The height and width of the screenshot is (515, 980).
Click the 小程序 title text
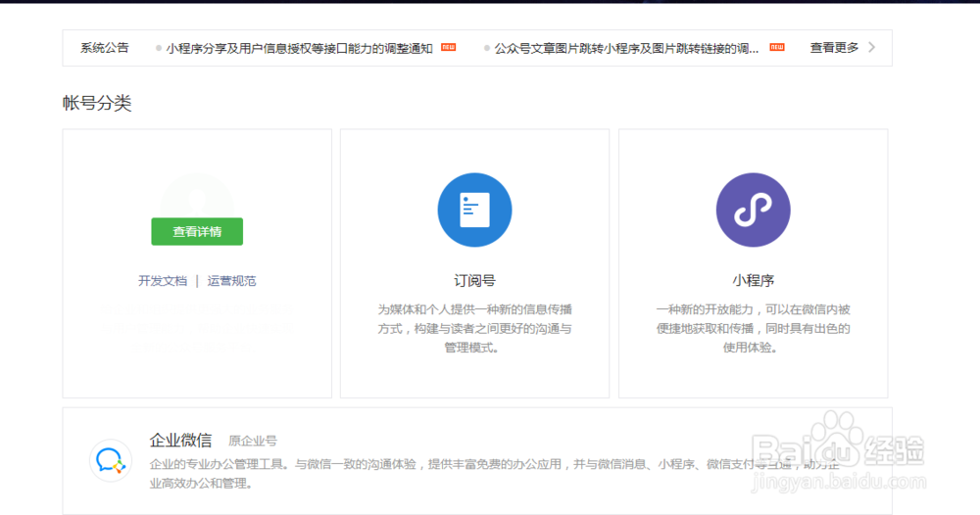coord(753,281)
